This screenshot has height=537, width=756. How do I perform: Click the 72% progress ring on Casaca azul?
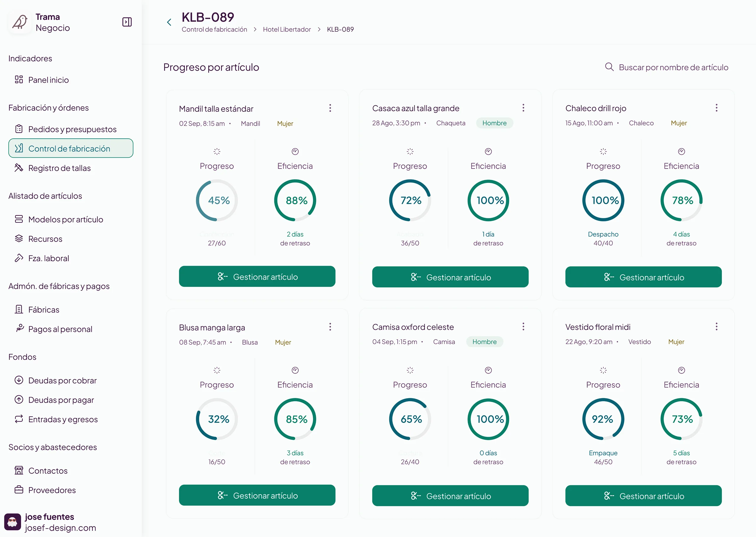(410, 200)
